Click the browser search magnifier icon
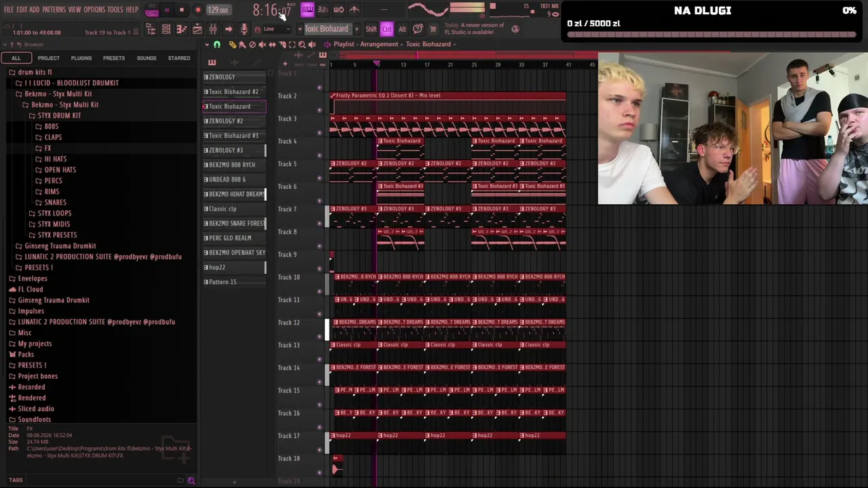Viewport: 868px width, 488px height. [x=191, y=481]
